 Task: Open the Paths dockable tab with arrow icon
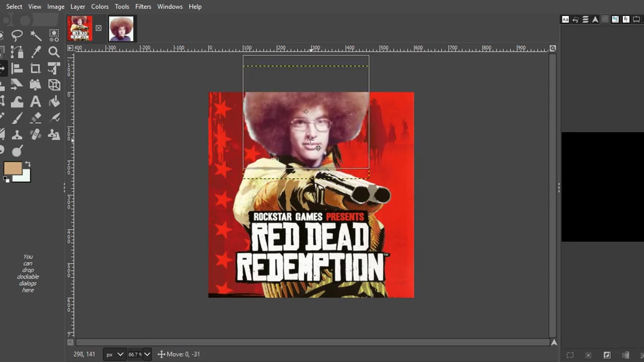(596, 20)
